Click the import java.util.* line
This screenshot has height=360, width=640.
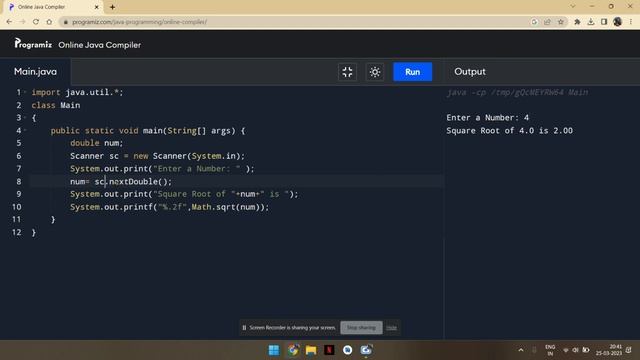(77, 92)
